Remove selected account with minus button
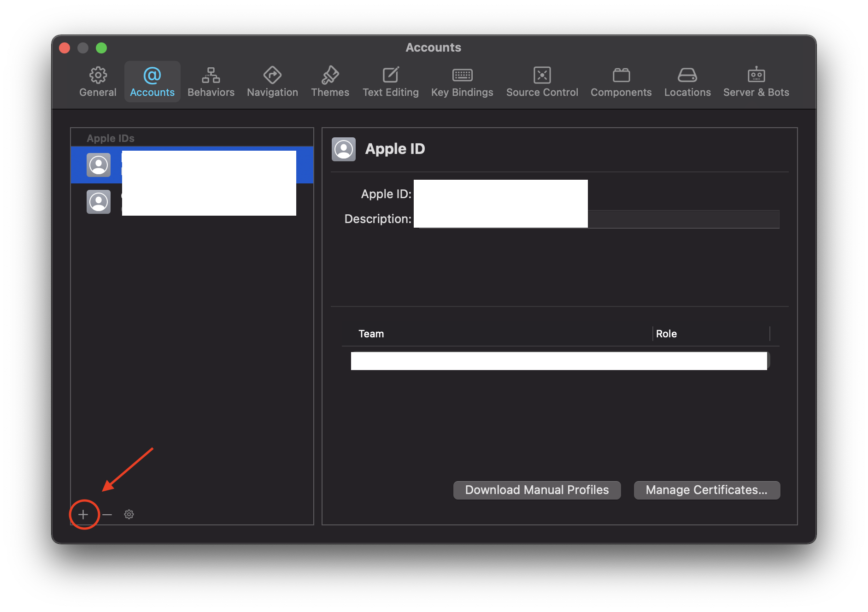This screenshot has height=612, width=868. [x=107, y=514]
